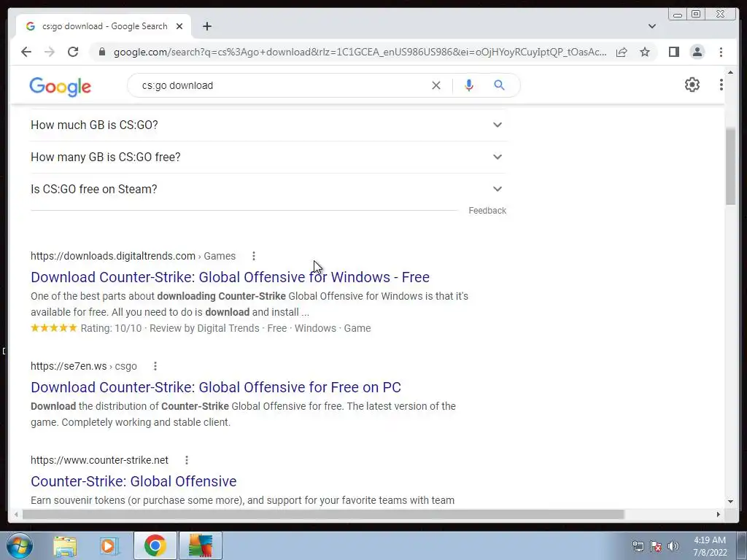Click the Chrome taskbar icon
747x560 pixels.
pos(155,545)
